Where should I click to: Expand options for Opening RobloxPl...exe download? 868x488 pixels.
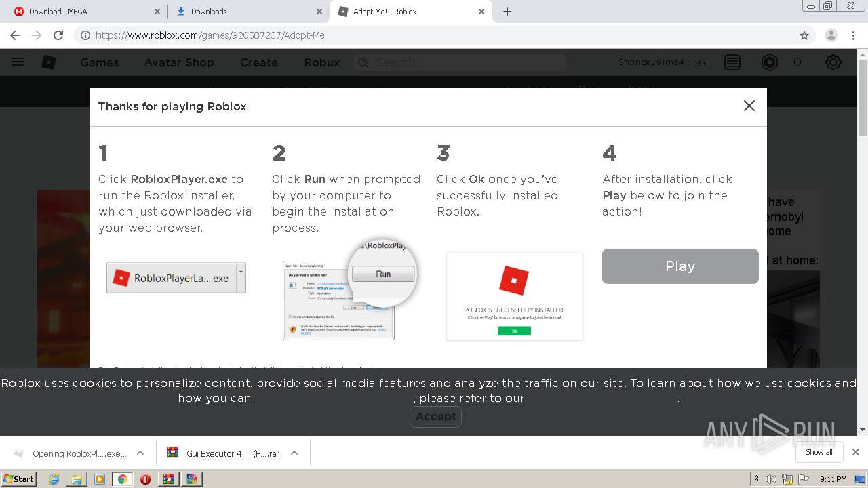pyautogui.click(x=140, y=453)
